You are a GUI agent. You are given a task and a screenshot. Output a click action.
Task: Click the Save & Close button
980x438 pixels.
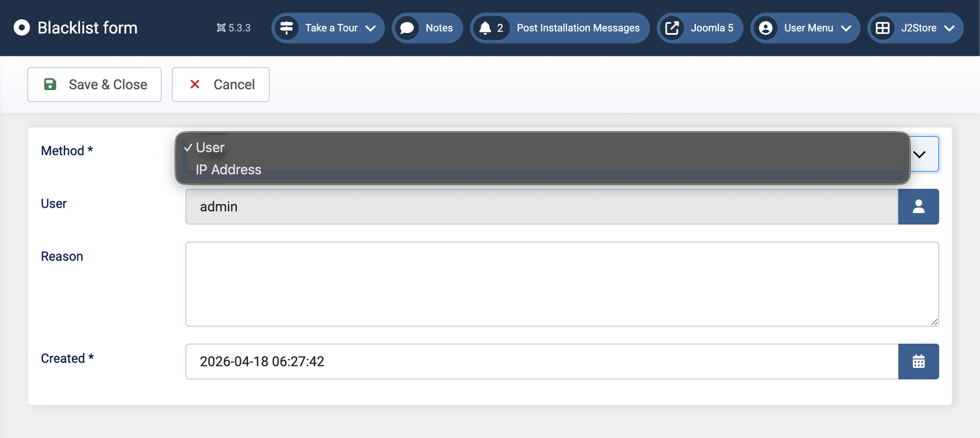[x=94, y=85]
